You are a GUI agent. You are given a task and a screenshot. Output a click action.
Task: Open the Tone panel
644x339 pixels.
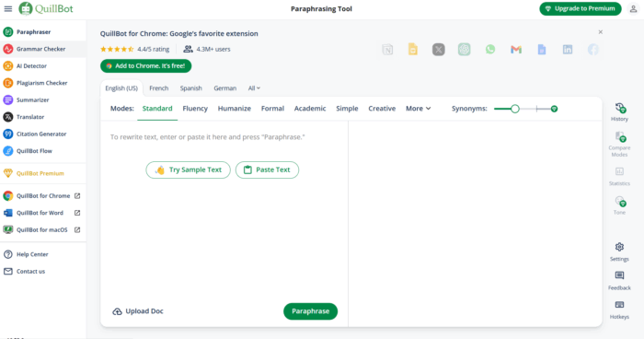[x=619, y=205]
